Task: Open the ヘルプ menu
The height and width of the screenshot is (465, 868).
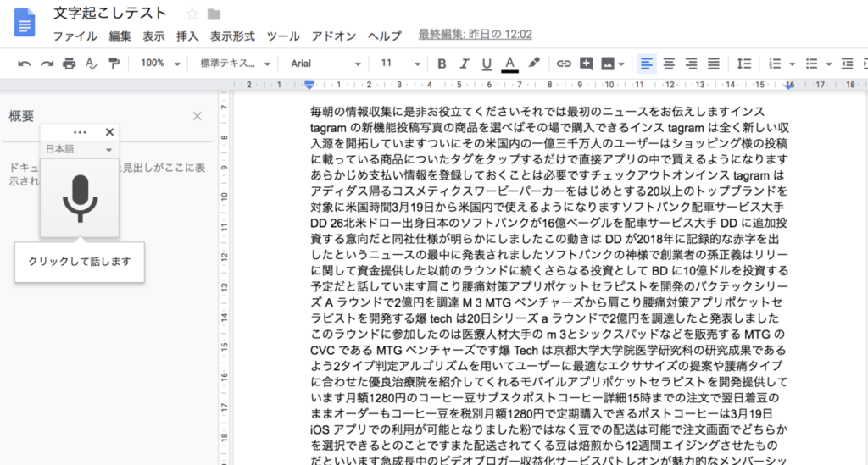Action: pos(385,36)
